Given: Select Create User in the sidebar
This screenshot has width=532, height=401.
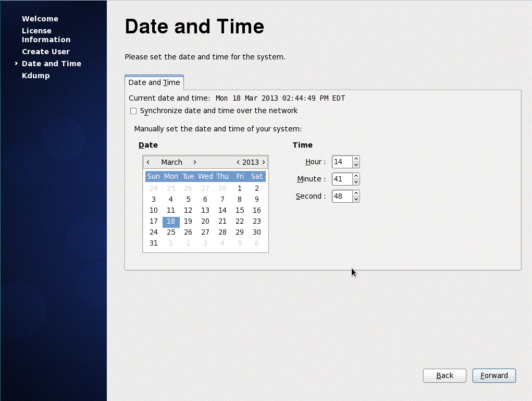Looking at the screenshot, I should point(46,52).
